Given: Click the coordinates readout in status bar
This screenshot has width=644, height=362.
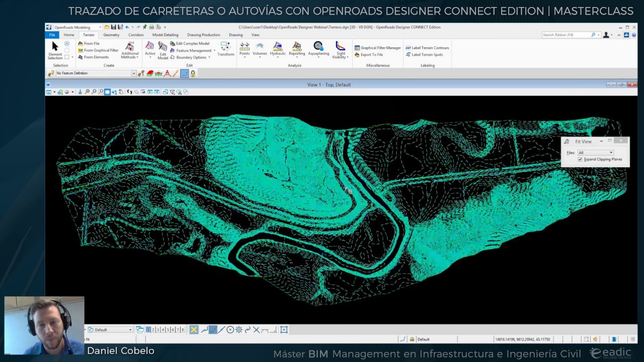Looking at the screenshot, I should 522,339.
